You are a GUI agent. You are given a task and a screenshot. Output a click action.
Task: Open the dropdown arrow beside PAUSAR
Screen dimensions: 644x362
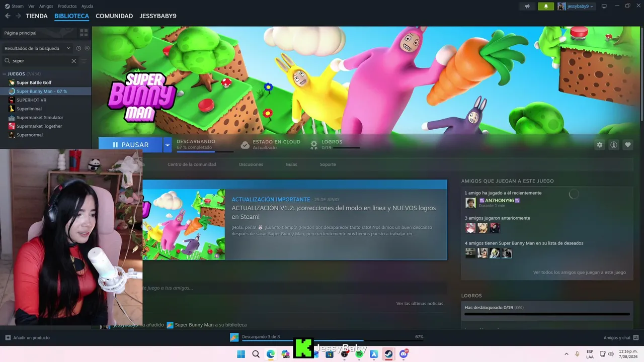coord(167,145)
